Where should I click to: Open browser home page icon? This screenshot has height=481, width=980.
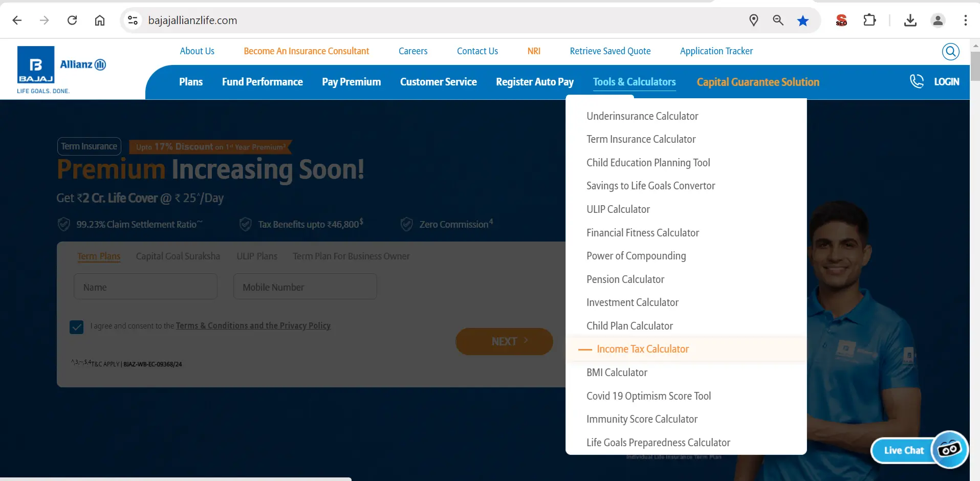pos(100,20)
